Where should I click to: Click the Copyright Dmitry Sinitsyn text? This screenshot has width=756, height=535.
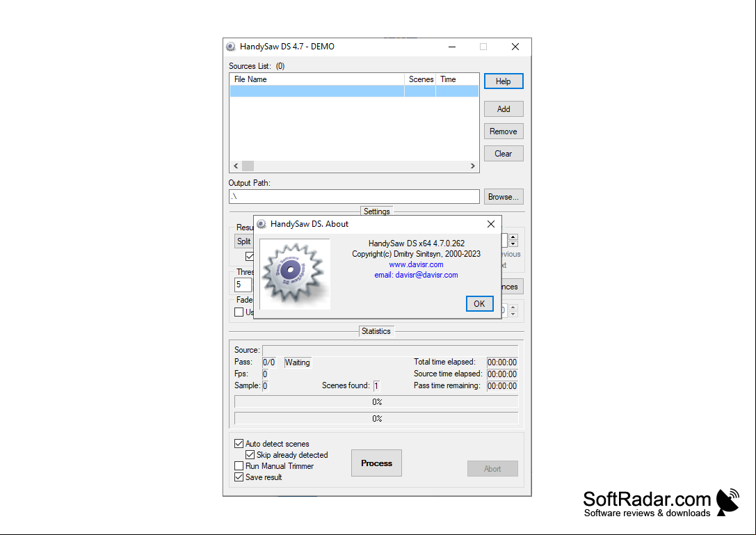point(416,254)
